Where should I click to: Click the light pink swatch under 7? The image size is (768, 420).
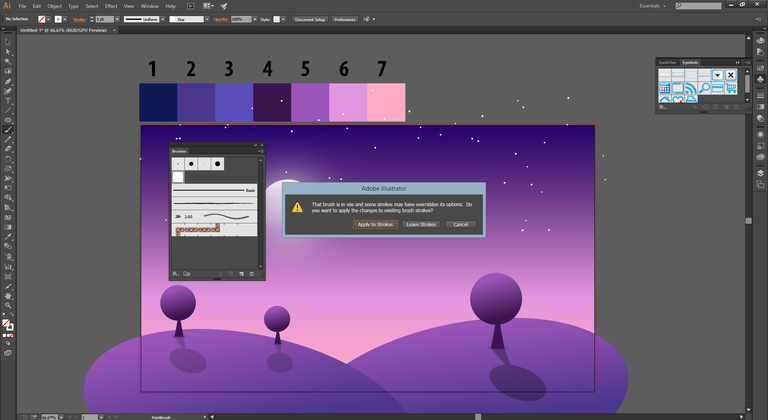386,102
